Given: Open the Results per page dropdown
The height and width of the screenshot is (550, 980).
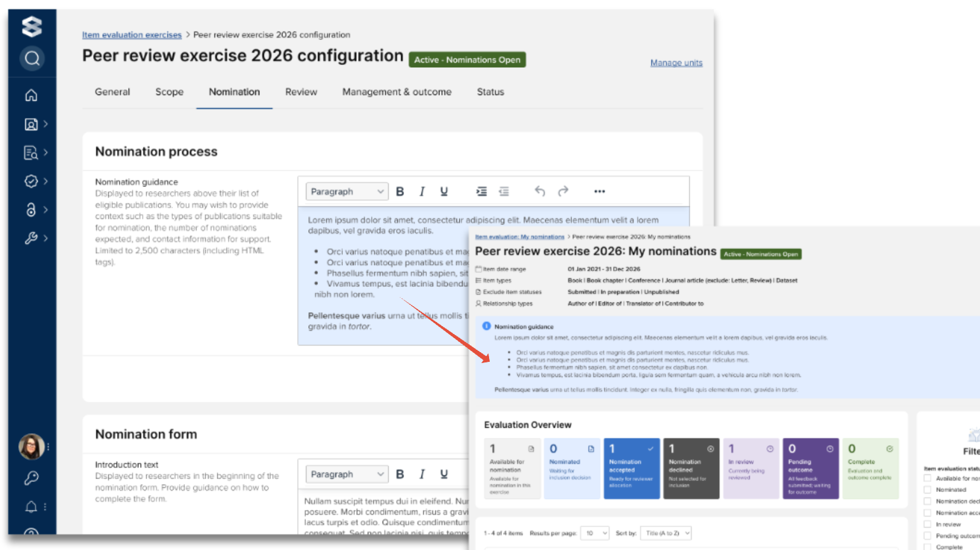Looking at the screenshot, I should 595,533.
